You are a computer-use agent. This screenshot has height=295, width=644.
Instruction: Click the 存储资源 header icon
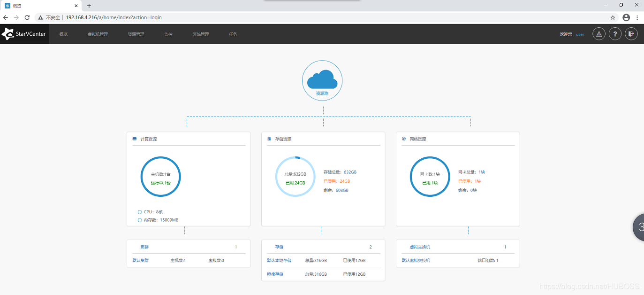click(269, 139)
